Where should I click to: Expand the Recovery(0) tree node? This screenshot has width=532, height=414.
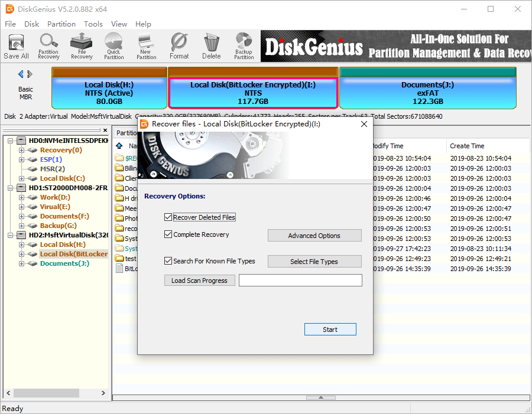click(x=22, y=150)
